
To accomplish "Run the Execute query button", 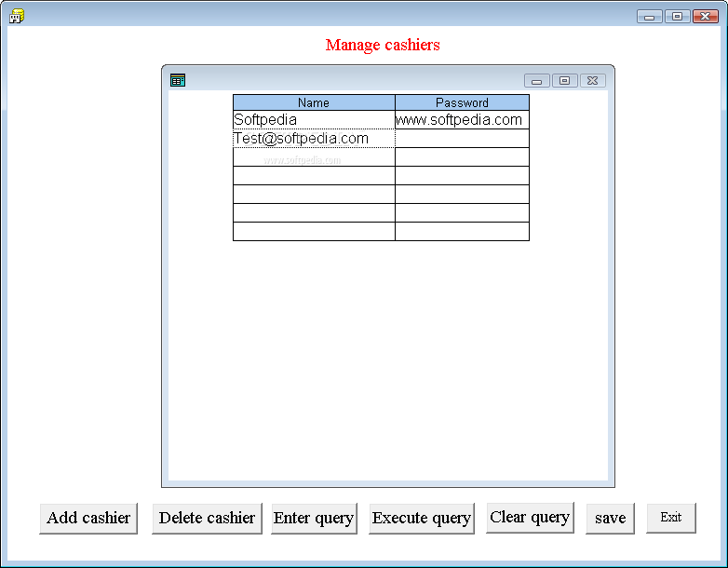I will click(422, 519).
